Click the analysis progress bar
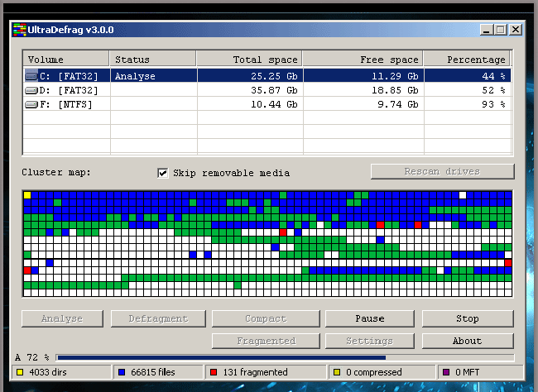The height and width of the screenshot is (392, 538). tap(285, 358)
